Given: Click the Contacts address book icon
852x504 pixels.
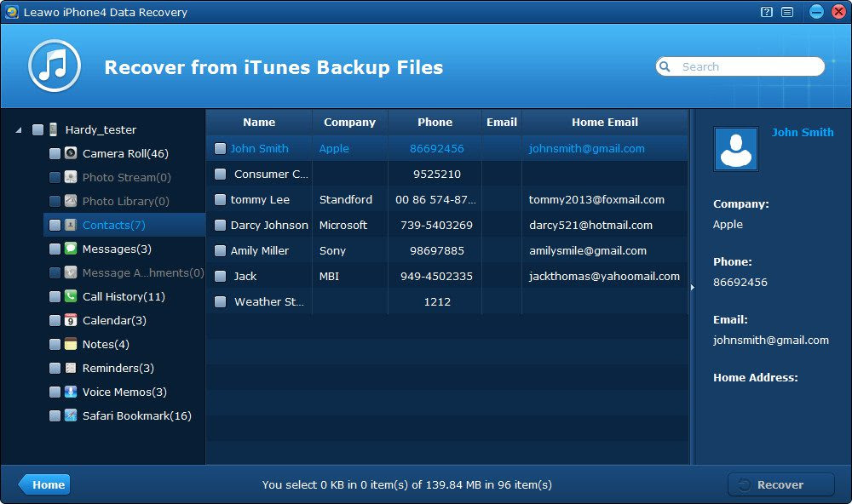Looking at the screenshot, I should coord(71,225).
